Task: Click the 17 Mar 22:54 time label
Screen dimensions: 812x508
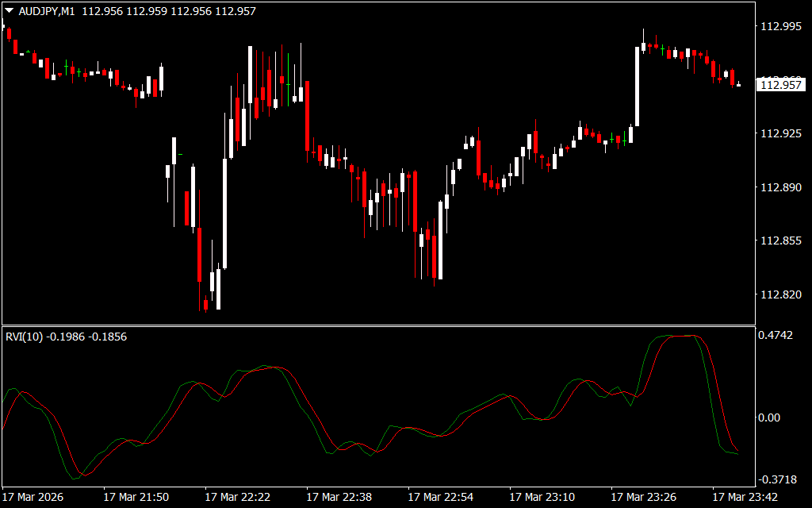Action: pos(440,497)
